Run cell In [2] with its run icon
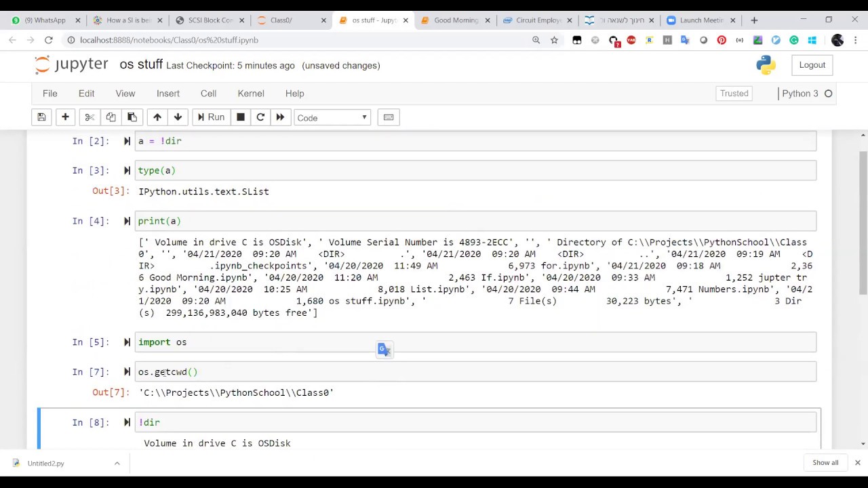Viewport: 868px width, 488px height. (127, 141)
